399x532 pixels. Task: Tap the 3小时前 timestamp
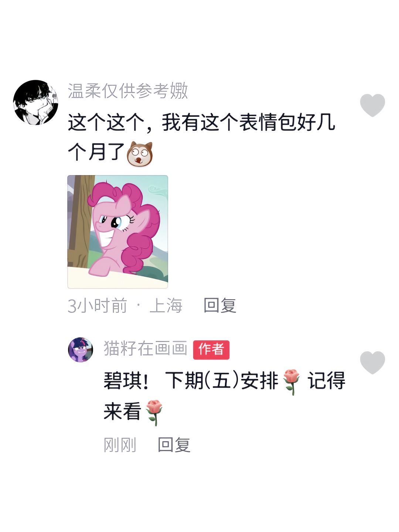[x=97, y=306]
